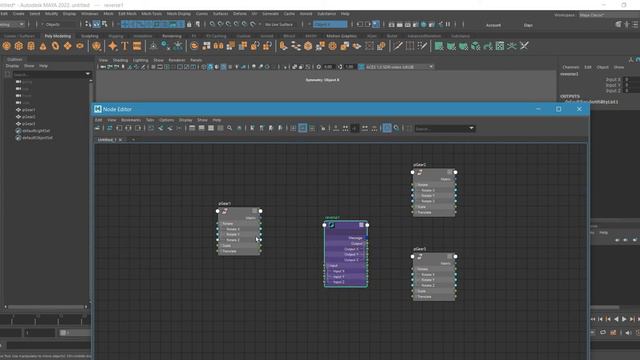This screenshot has height=360, width=640.
Task: Open the Outliner search field dropdown arrow
Action: pos(88,74)
